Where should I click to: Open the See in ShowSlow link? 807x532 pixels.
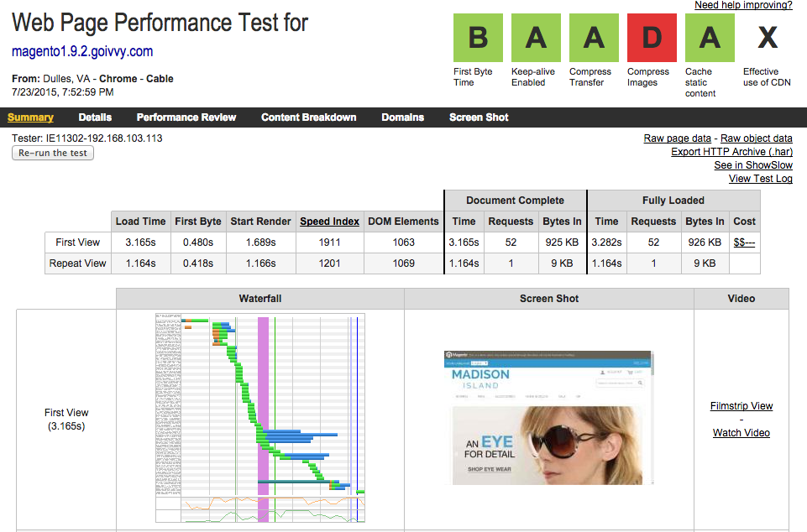coord(753,165)
